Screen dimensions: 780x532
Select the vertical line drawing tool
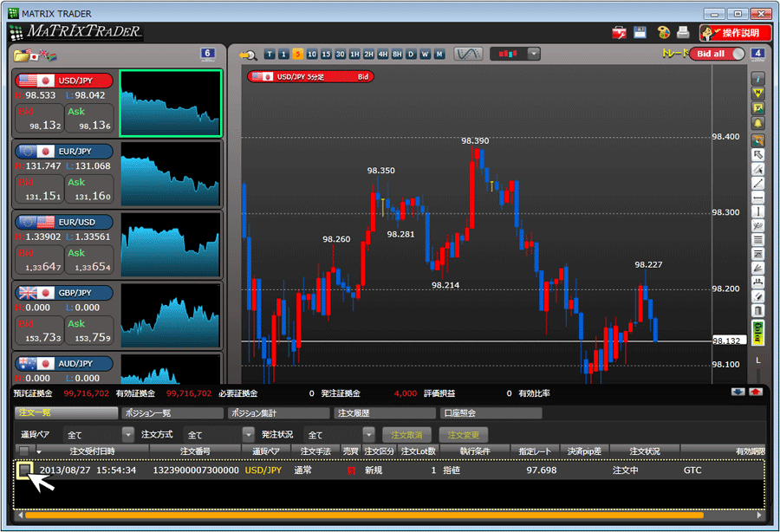(x=757, y=211)
